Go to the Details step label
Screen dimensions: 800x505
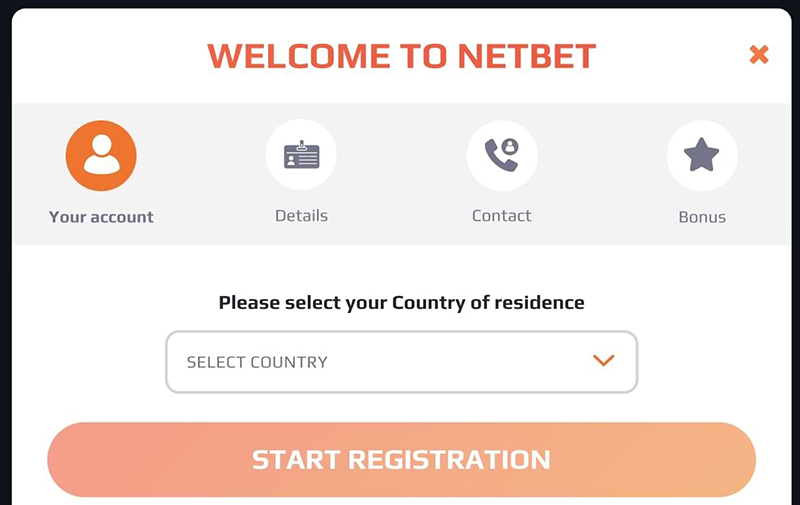pos(301,216)
